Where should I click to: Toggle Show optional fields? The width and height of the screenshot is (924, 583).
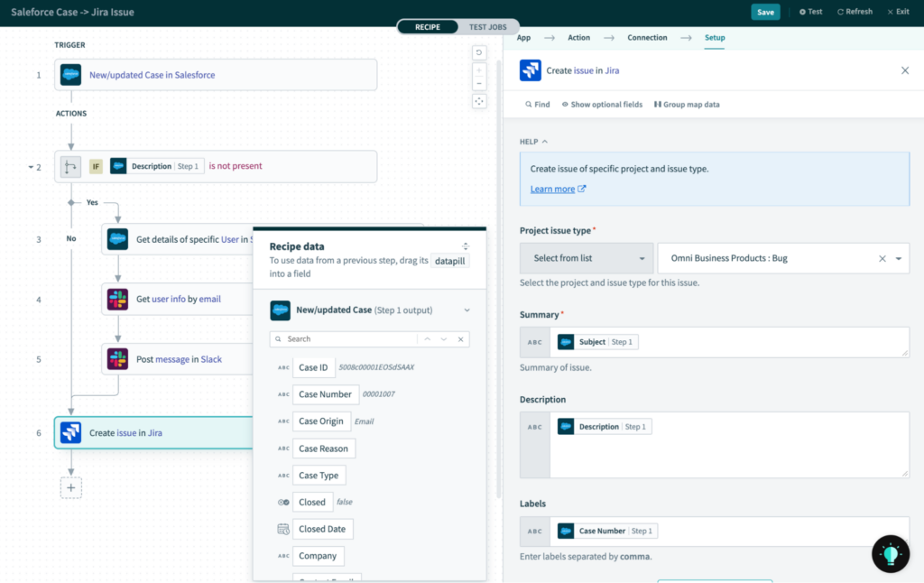(x=602, y=105)
